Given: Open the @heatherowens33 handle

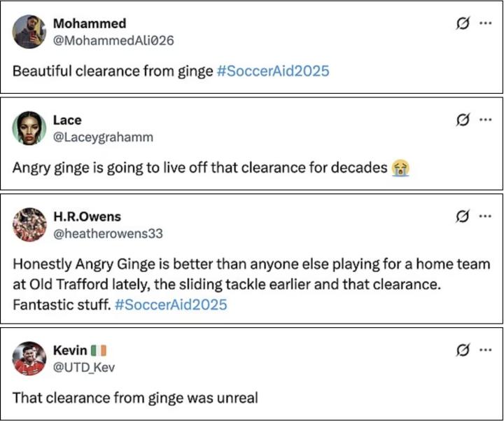Looking at the screenshot, I should tap(111, 234).
